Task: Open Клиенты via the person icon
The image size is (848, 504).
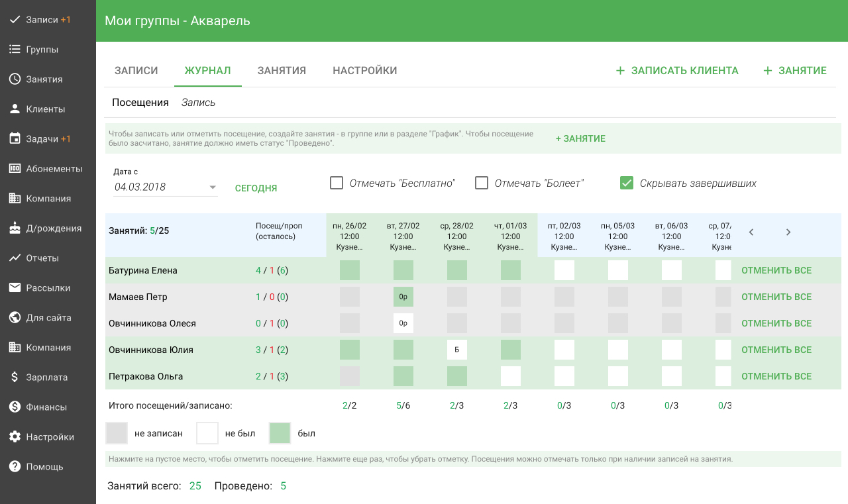Action: click(x=15, y=109)
